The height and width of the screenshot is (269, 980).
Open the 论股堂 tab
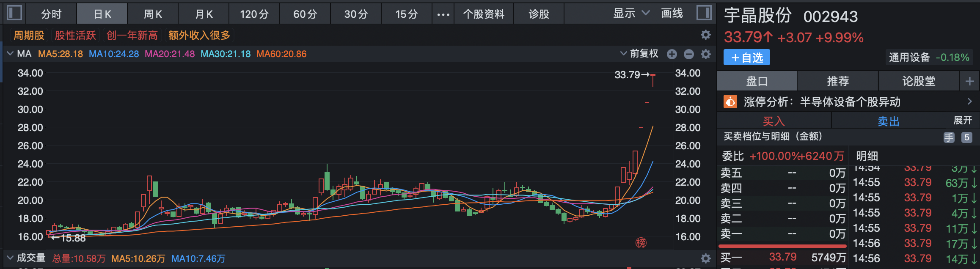point(919,81)
